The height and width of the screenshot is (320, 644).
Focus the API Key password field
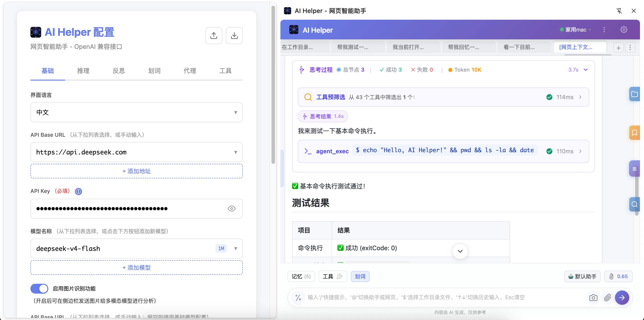136,209
